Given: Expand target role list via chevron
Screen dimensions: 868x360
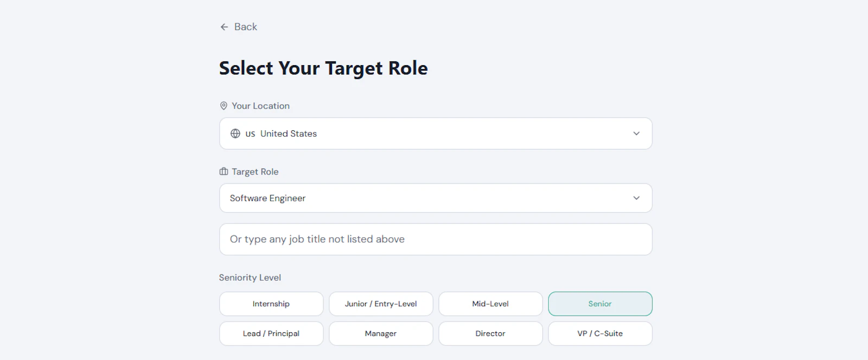Looking at the screenshot, I should pyautogui.click(x=636, y=198).
